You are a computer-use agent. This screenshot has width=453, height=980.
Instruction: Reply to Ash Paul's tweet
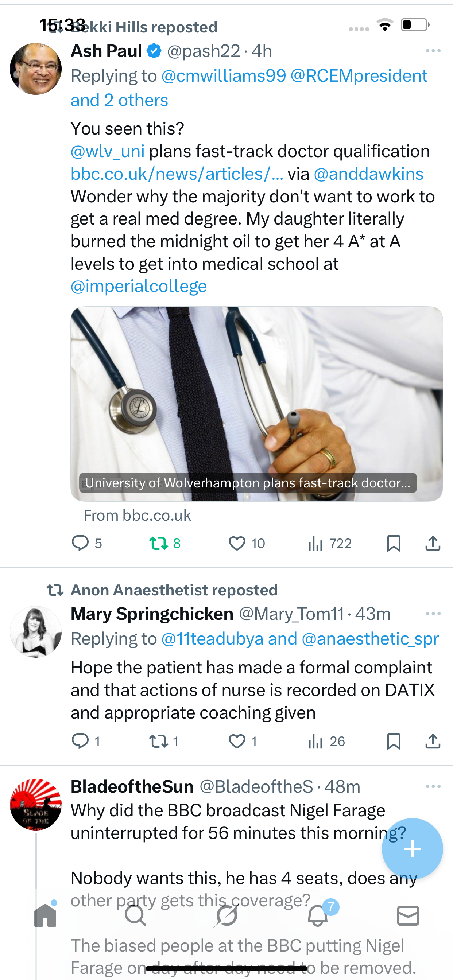point(80,543)
